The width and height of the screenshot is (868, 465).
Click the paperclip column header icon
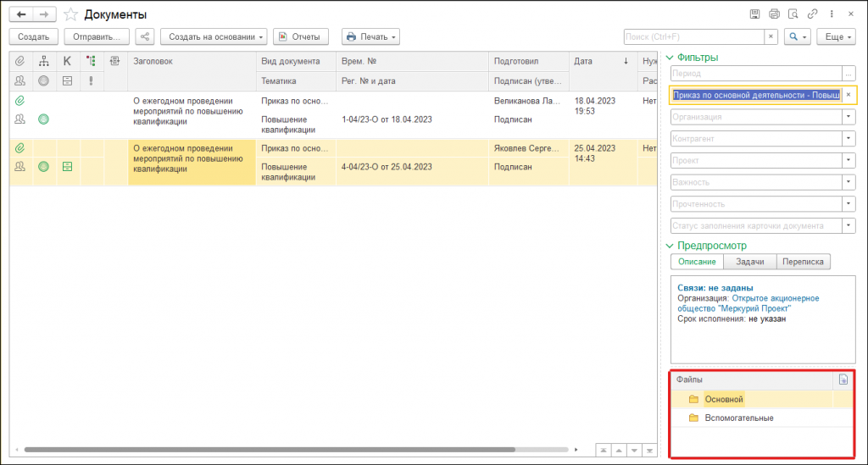point(20,61)
